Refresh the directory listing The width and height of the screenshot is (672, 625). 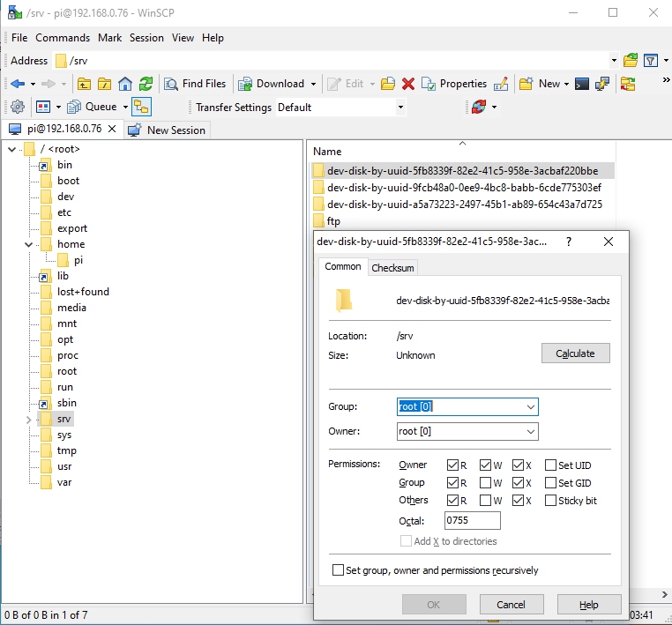[146, 84]
